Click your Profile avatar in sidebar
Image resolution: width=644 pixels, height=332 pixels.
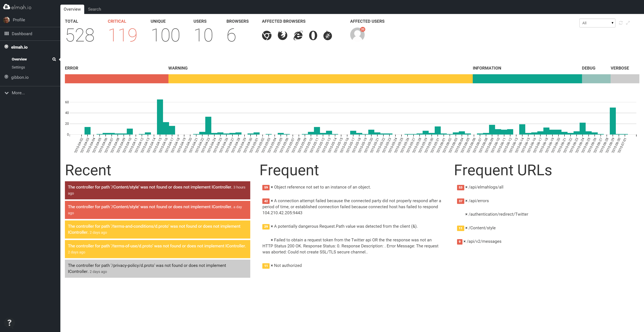click(6, 20)
